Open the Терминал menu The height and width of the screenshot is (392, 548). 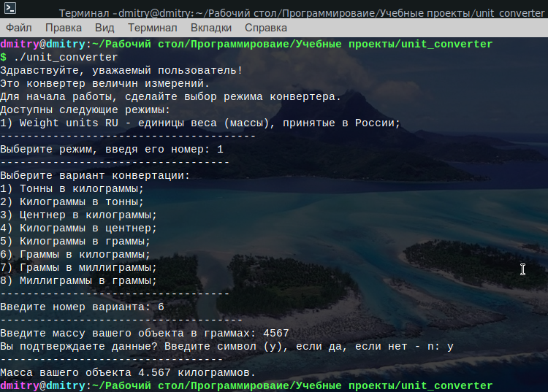(153, 28)
